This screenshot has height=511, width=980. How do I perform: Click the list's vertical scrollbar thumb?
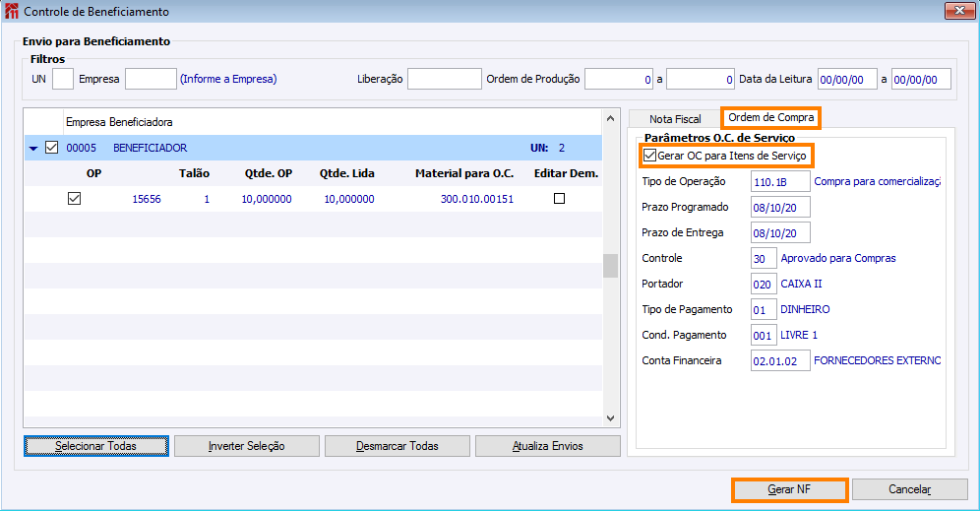pyautogui.click(x=611, y=266)
